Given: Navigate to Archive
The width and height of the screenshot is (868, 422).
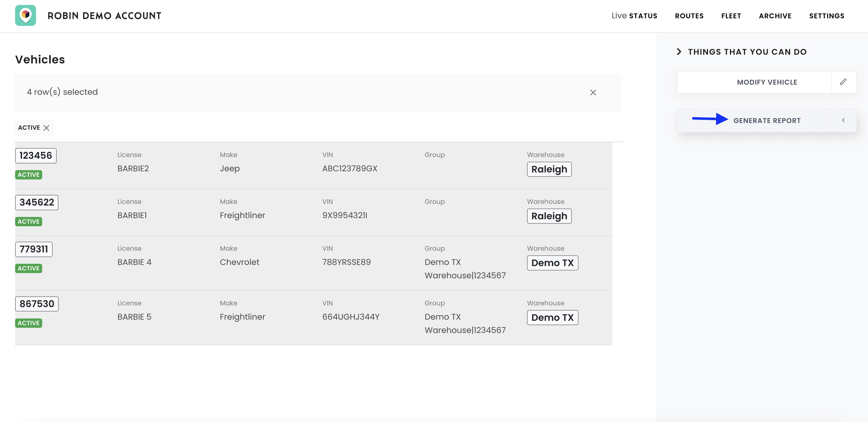Looking at the screenshot, I should 775,16.
